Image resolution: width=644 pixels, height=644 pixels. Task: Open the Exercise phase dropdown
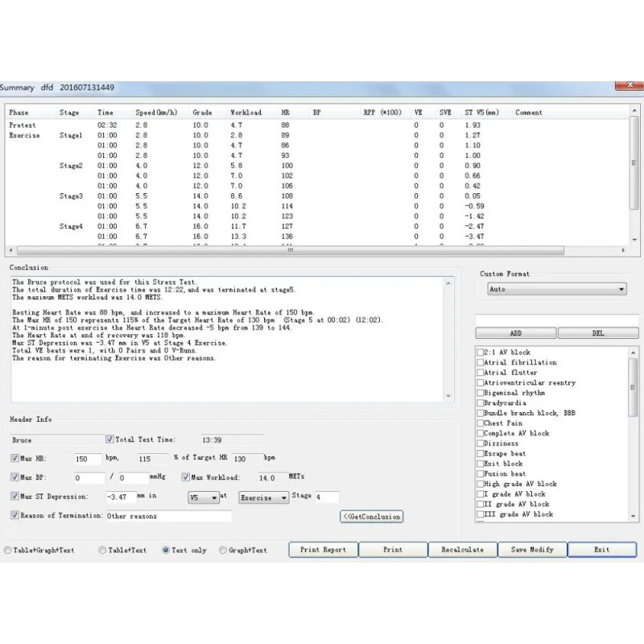pyautogui.click(x=263, y=498)
